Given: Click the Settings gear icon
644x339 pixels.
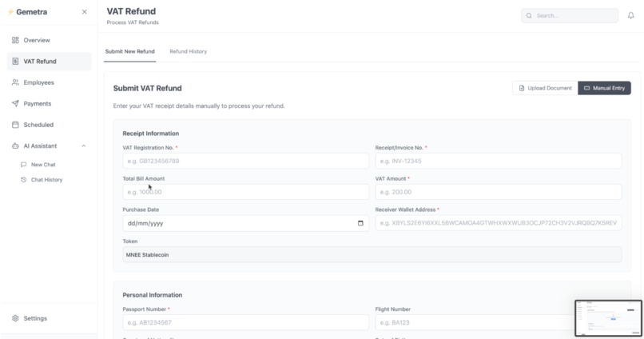Looking at the screenshot, I should [15, 318].
